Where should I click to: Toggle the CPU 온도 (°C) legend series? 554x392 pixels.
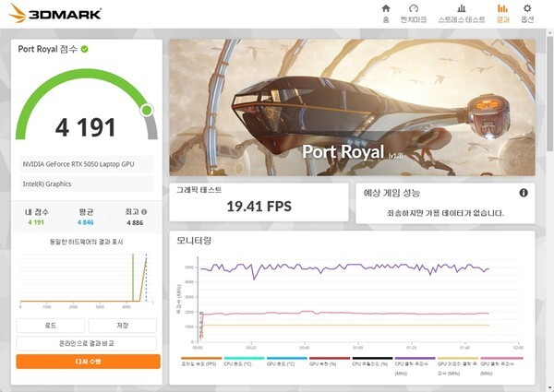pyautogui.click(x=244, y=362)
